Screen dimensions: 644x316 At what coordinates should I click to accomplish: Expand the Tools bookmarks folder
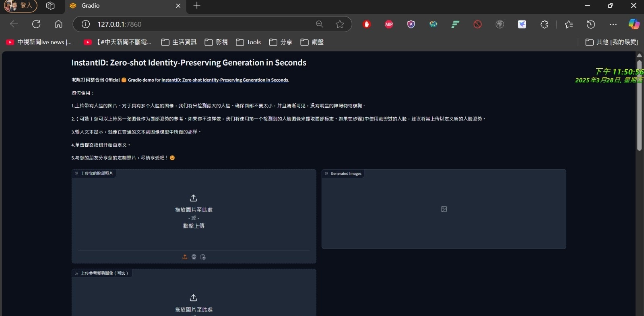click(x=248, y=42)
